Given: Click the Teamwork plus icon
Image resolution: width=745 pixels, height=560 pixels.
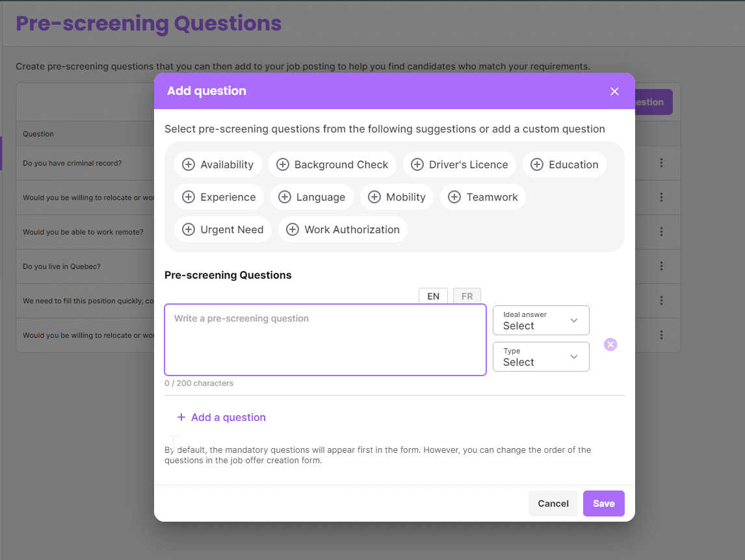Looking at the screenshot, I should pyautogui.click(x=454, y=197).
